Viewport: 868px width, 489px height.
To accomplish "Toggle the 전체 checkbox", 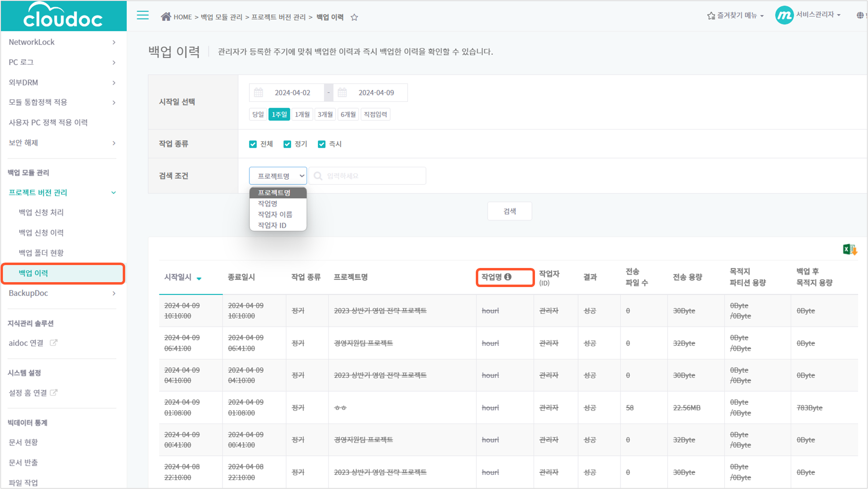I will (x=253, y=144).
